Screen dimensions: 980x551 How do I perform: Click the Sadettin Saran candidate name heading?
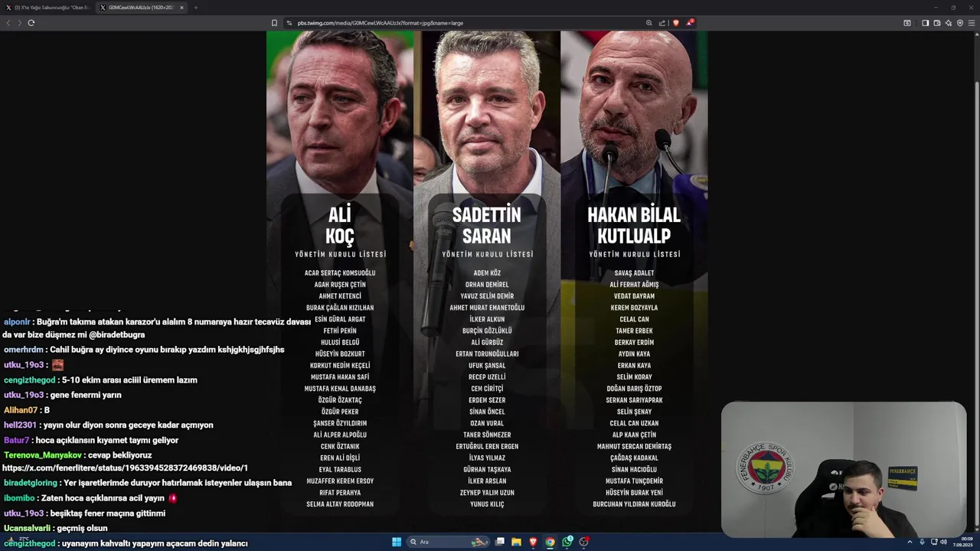click(486, 225)
